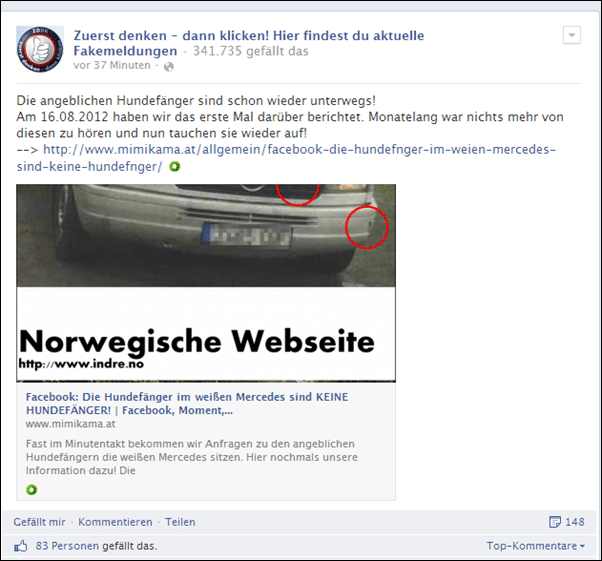Viewport: 602px width, 561px height.
Task: Expand the 'Top-Kommentare' sort dropdown
Action: (x=536, y=546)
